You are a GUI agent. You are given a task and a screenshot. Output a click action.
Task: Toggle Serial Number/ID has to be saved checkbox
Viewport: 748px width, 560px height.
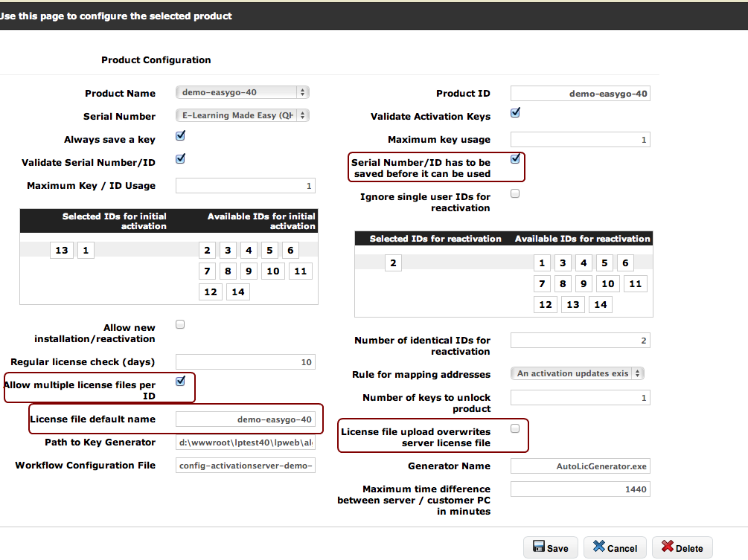[x=515, y=159]
